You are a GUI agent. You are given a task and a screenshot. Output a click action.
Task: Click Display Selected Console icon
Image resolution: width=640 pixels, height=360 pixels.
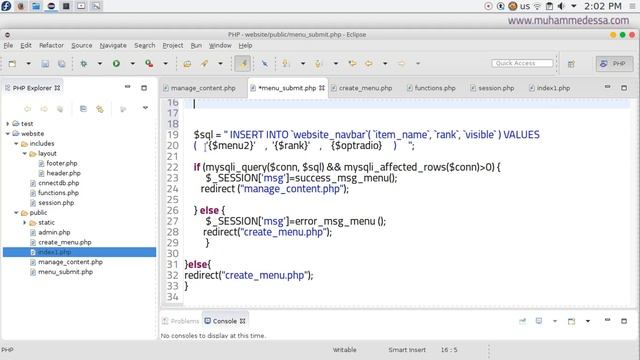coord(539,321)
